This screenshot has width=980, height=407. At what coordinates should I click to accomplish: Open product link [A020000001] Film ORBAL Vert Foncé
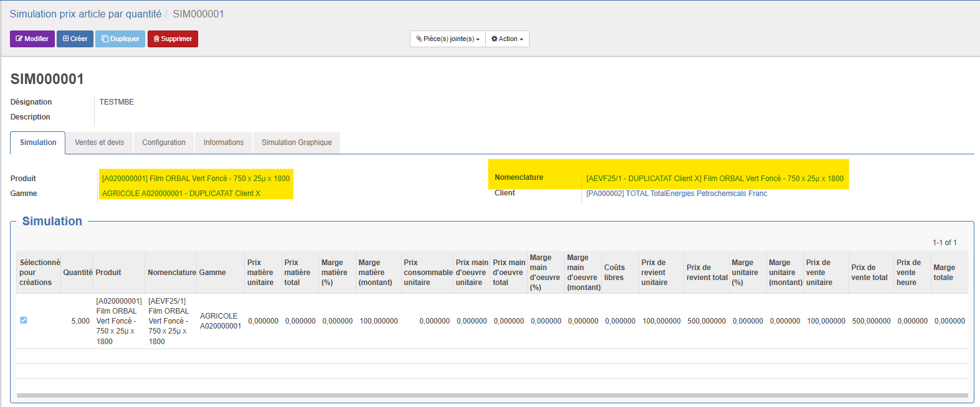coord(196,179)
